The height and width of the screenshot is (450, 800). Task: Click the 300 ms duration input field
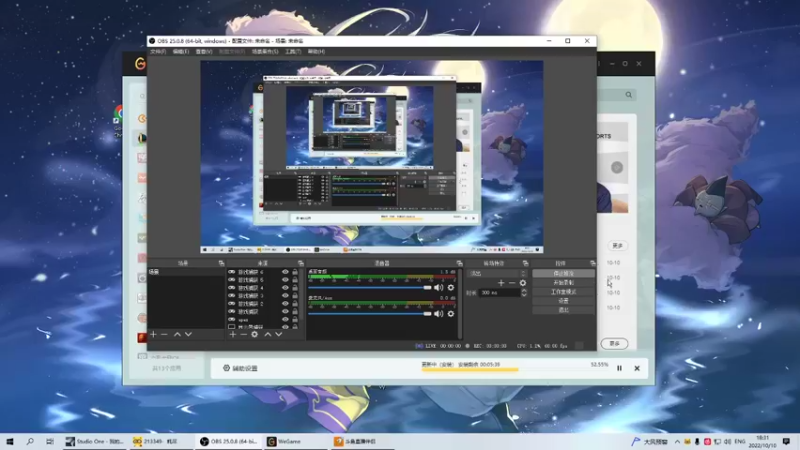[x=500, y=293]
